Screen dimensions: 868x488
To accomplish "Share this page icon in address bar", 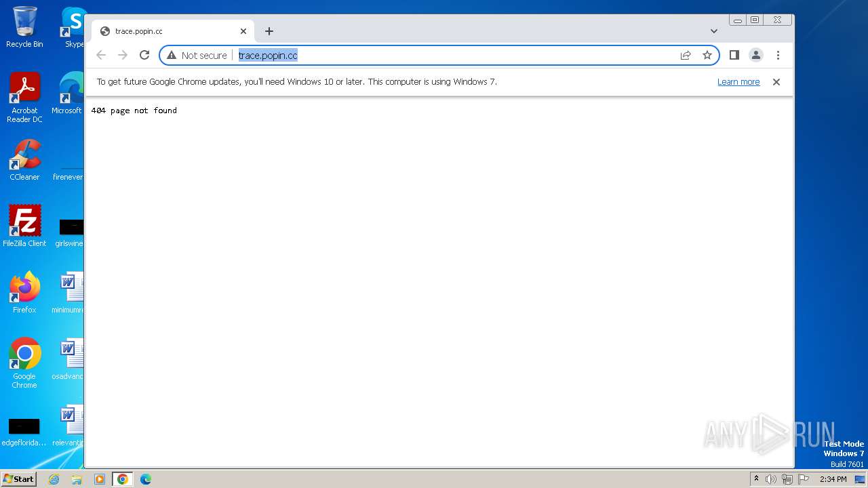I will click(686, 55).
